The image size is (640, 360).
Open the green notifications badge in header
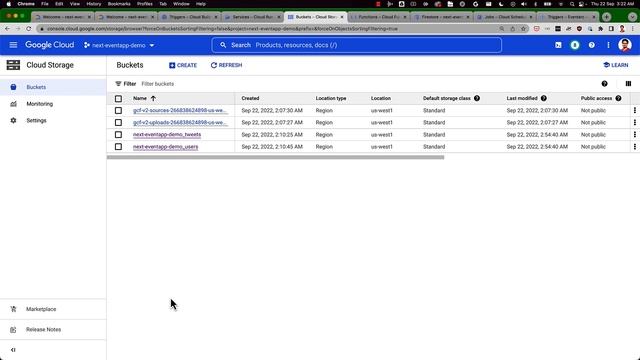(575, 45)
